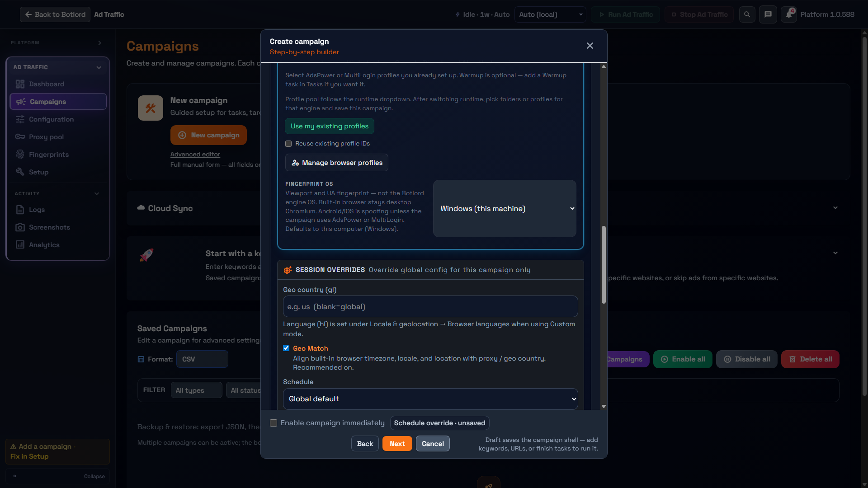Click the New campaign tools tile icon
The width and height of the screenshot is (868, 488).
[151, 108]
